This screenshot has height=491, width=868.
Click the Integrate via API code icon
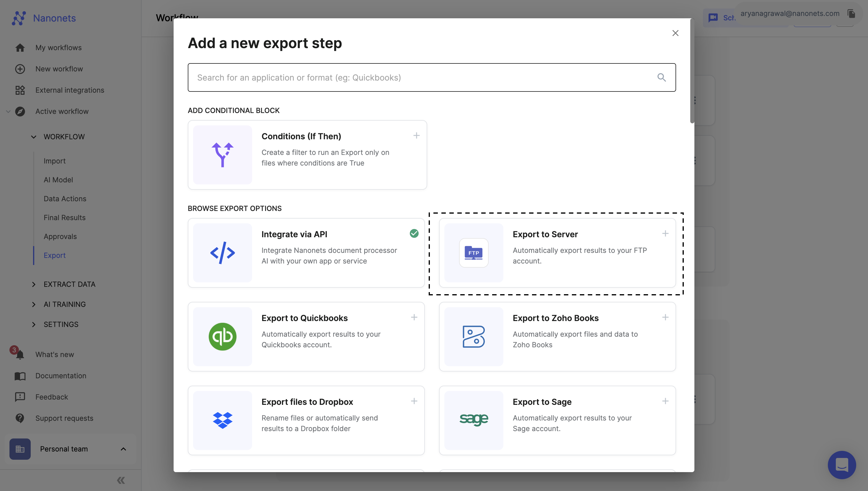tap(222, 253)
